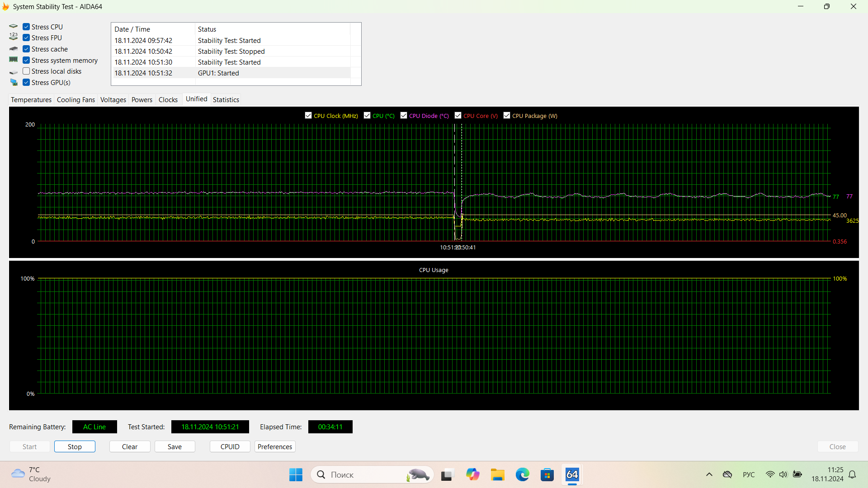This screenshot has width=868, height=488.
Task: Click the Preferences button
Action: click(274, 447)
